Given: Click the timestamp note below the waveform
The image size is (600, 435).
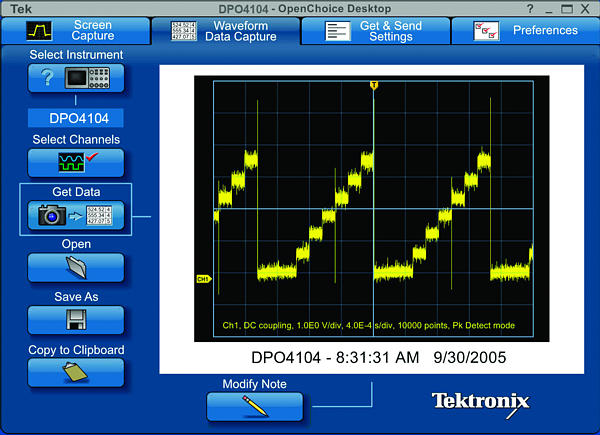Looking at the screenshot, I should [378, 356].
